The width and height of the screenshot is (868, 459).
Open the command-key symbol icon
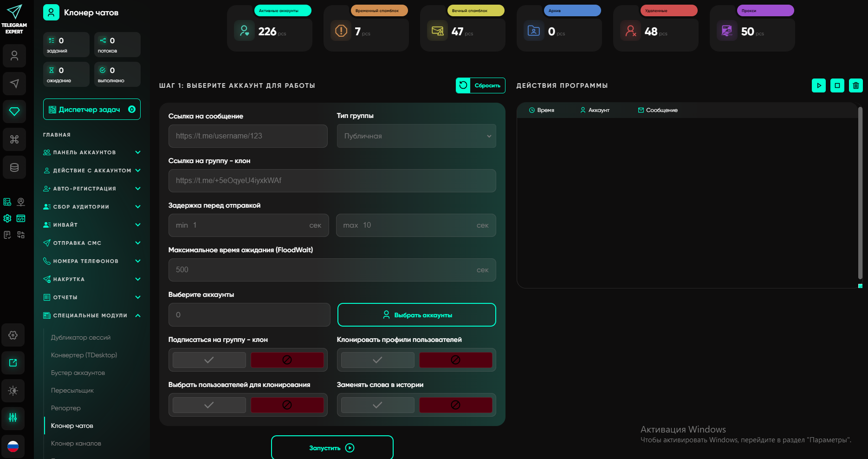pyautogui.click(x=14, y=139)
